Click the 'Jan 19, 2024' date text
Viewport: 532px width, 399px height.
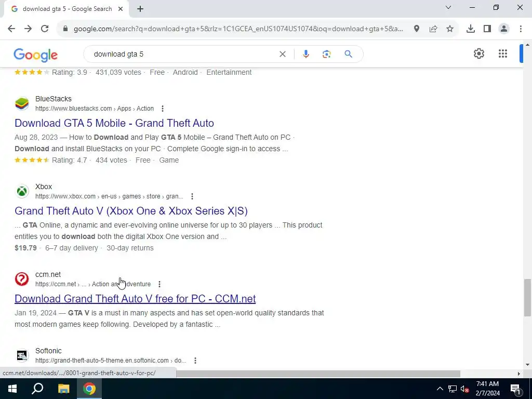(36, 313)
